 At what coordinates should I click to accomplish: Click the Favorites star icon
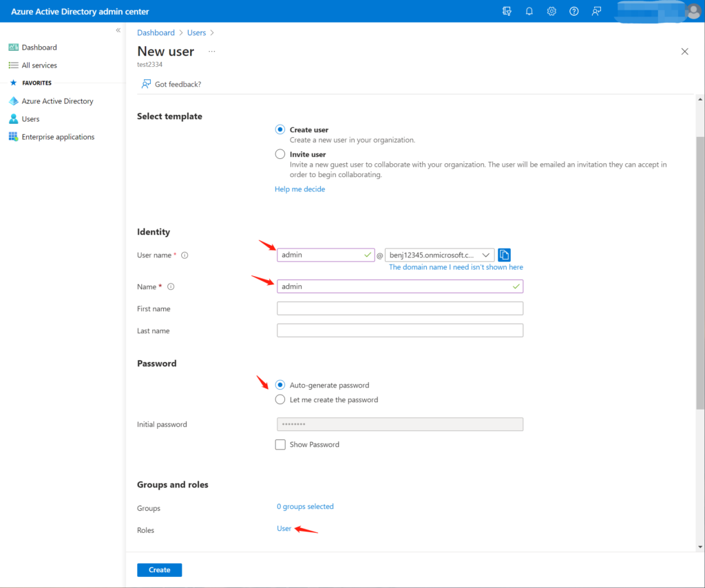(14, 83)
